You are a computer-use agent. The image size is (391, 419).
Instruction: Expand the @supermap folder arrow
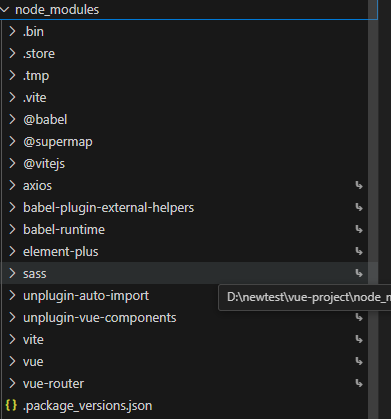(x=12, y=141)
